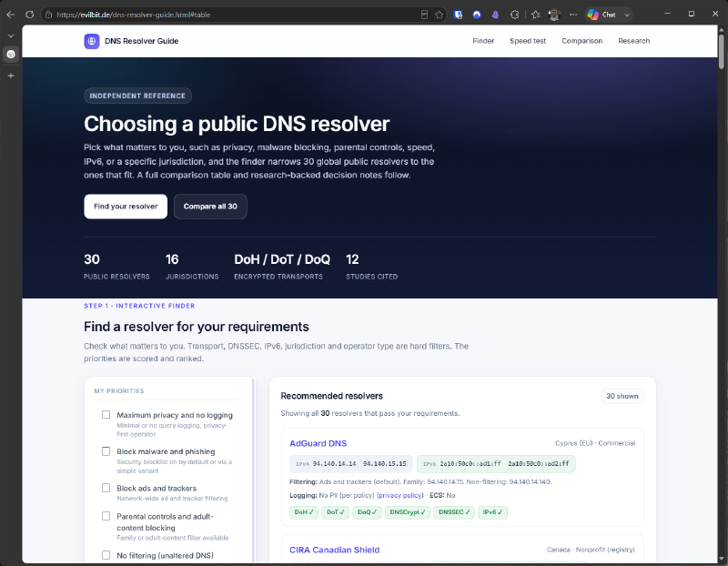Click the 30 PUBLIC RESOLVERS stat

(116, 266)
